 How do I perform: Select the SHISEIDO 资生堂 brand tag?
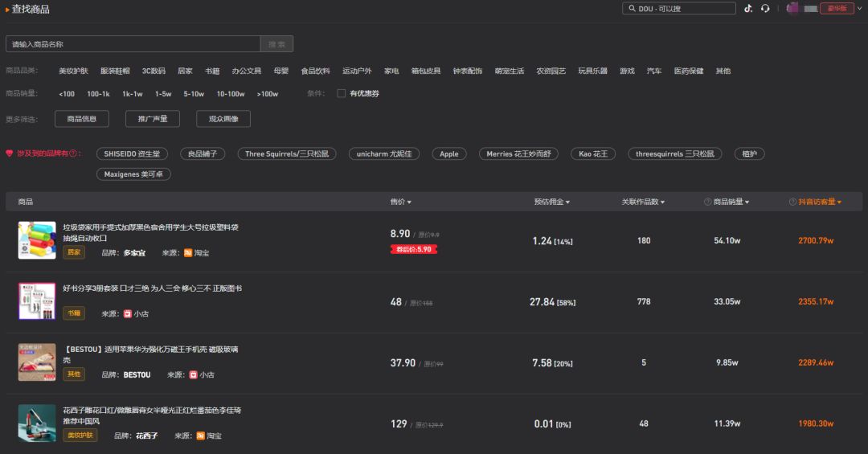coord(132,154)
